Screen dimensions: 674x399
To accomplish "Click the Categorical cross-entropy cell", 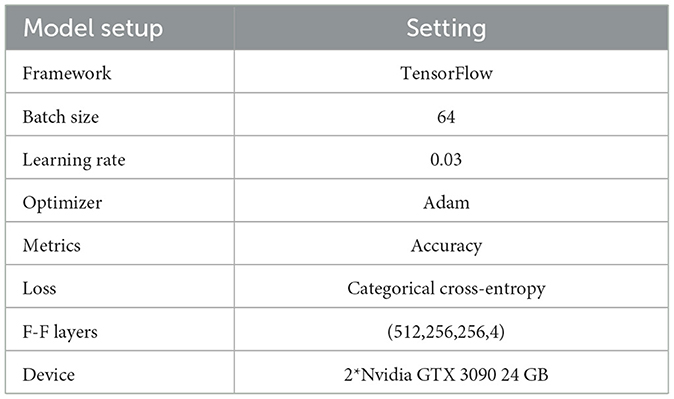I will click(446, 289).
